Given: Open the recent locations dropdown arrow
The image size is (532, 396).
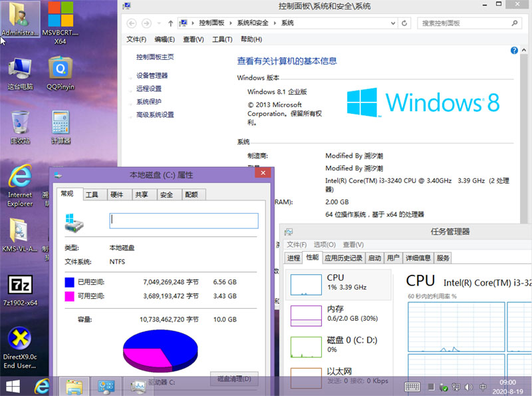Looking at the screenshot, I should pyautogui.click(x=159, y=23).
